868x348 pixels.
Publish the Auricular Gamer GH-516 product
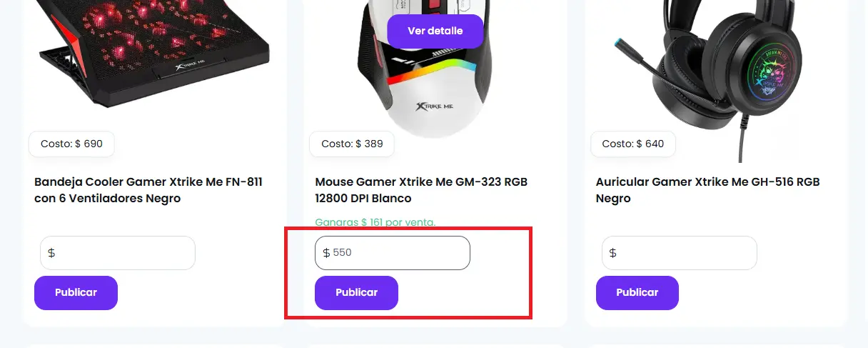637,292
